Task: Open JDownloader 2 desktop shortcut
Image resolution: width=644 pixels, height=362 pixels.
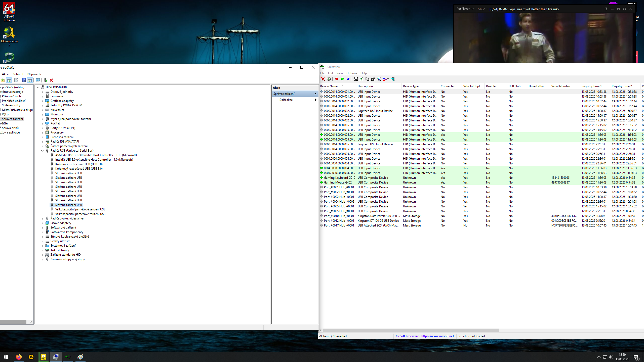Action: tap(9, 37)
